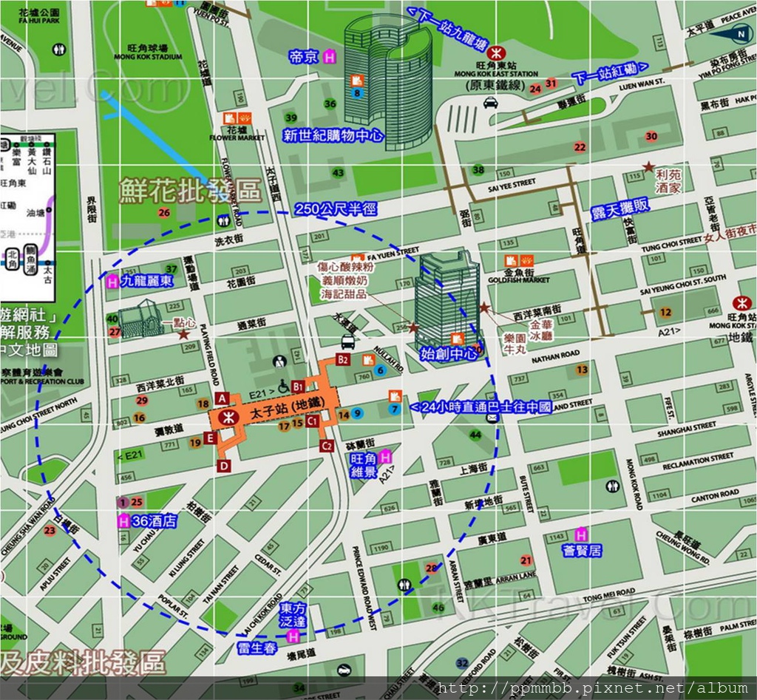Click the taxi icon near Mong Kok East
757x700 pixels.
491,102
